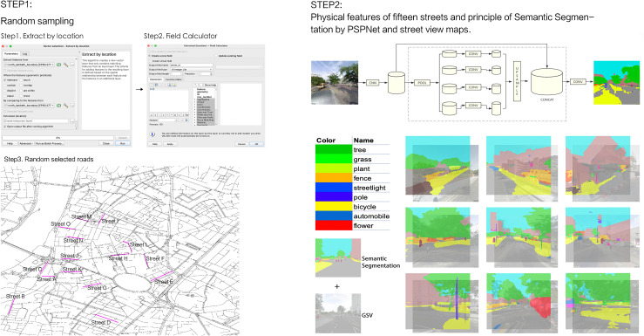
Task: Click the green iterate-features icon for the first input layer
Action: [58, 65]
